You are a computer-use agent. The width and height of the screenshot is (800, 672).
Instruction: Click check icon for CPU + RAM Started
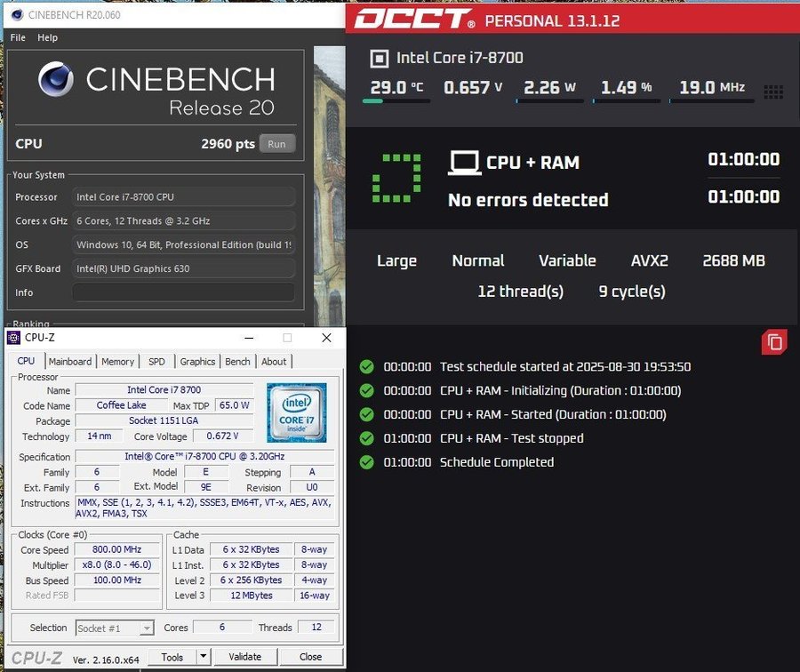coord(366,414)
